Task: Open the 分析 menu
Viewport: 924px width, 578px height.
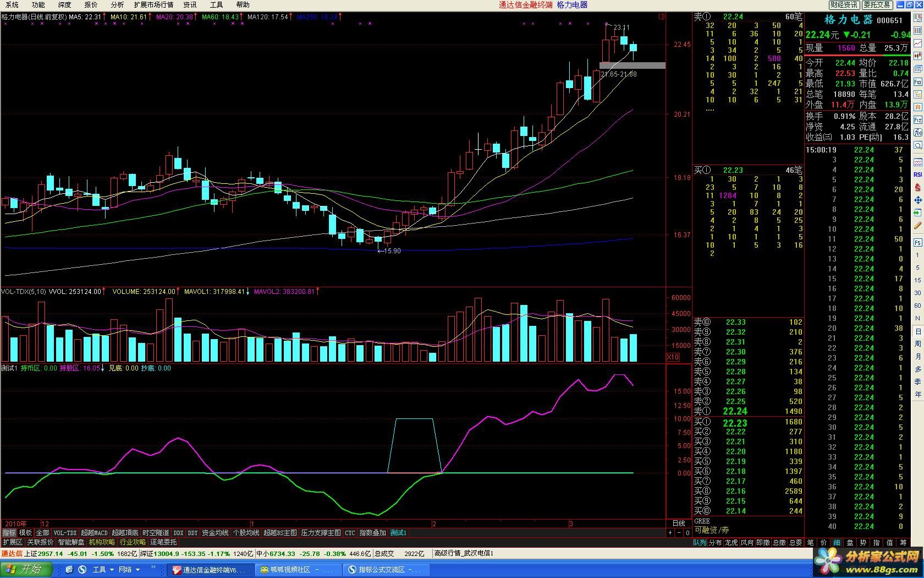Action: coord(117,5)
